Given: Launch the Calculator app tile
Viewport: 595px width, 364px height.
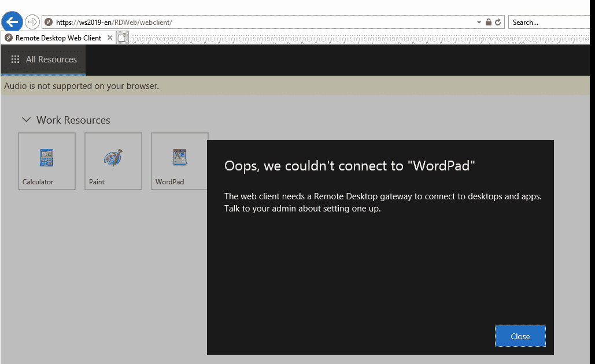Looking at the screenshot, I should pyautogui.click(x=47, y=161).
